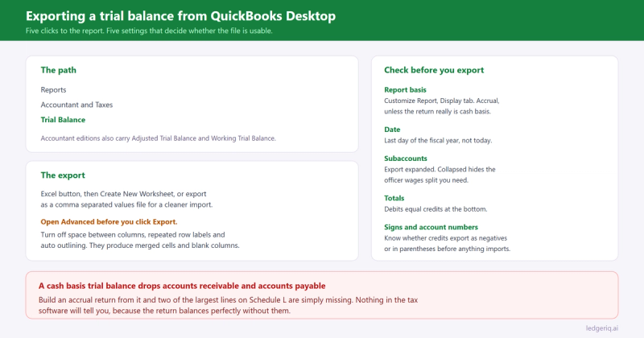Click the red cash basis warning heading
The height and width of the screenshot is (338, 644).
(x=182, y=286)
